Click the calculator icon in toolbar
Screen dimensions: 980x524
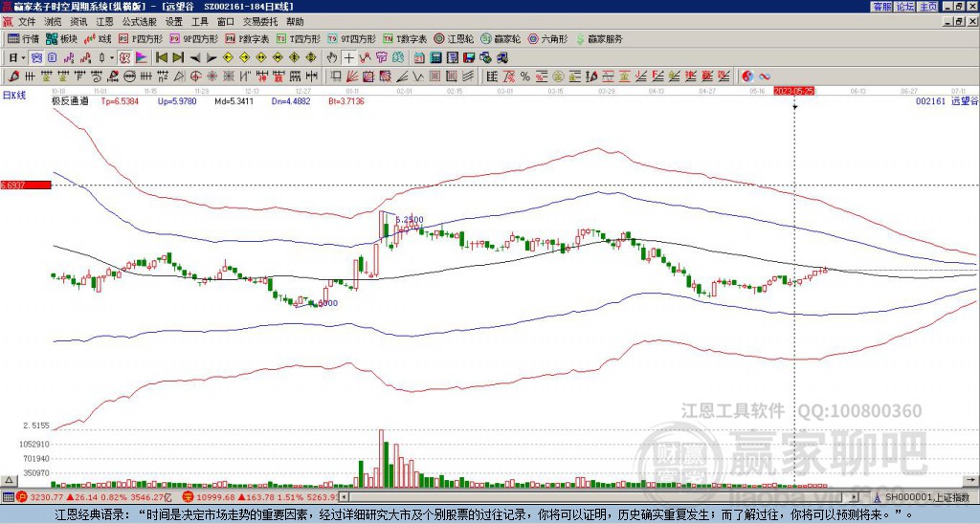click(436, 57)
